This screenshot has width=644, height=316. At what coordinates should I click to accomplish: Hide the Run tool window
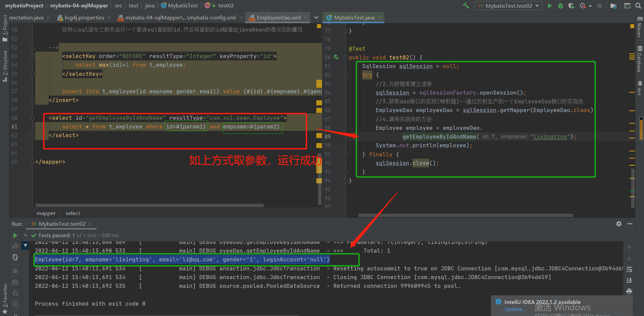click(630, 224)
